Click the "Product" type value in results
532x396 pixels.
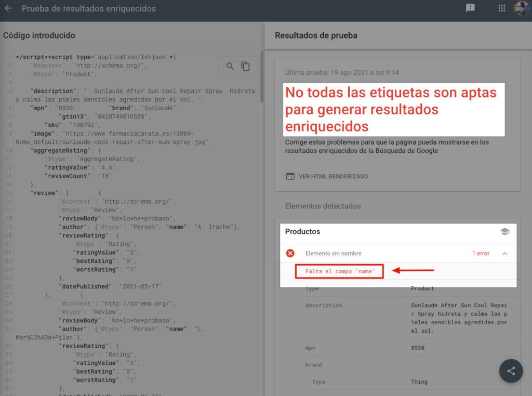[422, 288]
